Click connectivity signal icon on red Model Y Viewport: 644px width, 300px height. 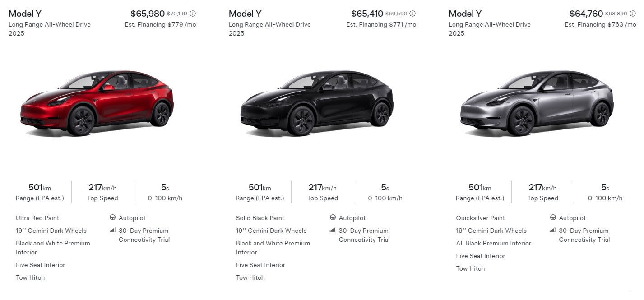point(113,230)
